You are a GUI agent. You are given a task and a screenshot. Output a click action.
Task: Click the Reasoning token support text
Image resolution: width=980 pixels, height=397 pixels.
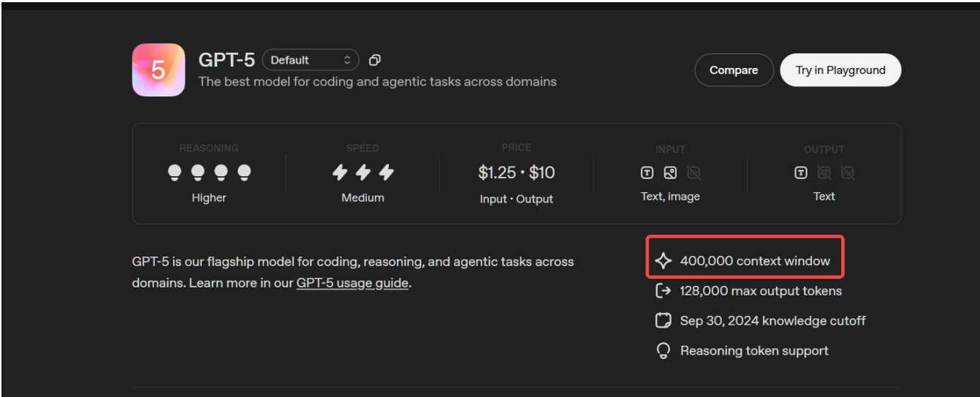click(x=754, y=350)
